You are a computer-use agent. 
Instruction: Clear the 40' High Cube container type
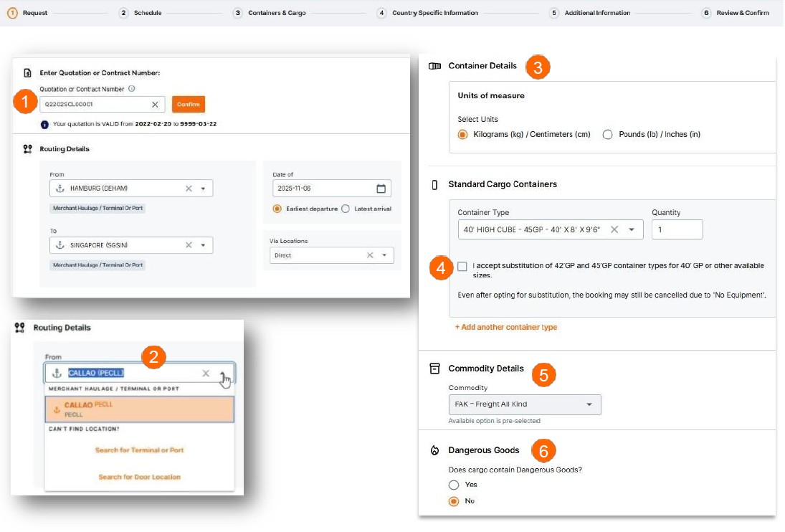tap(614, 229)
